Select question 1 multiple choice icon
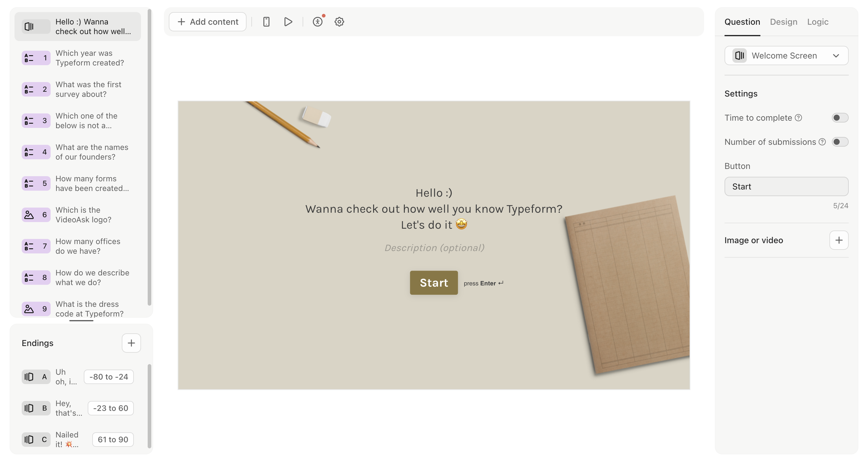868x464 pixels. [x=36, y=58]
